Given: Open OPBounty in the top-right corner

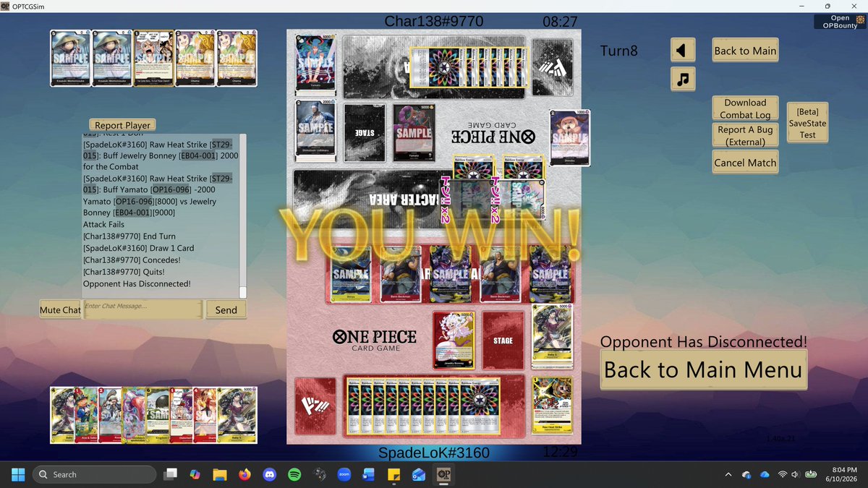Looking at the screenshot, I should point(840,22).
